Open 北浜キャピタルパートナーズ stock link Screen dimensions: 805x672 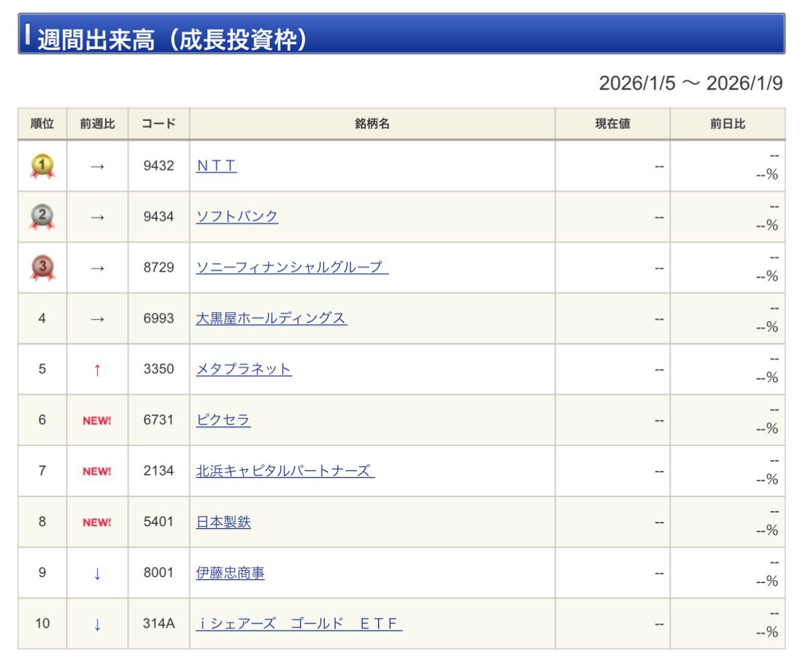[285, 471]
